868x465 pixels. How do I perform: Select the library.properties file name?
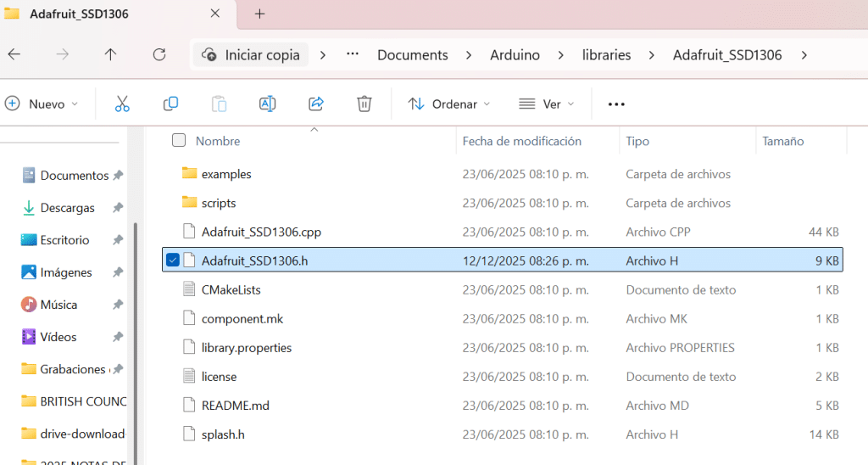pos(247,348)
